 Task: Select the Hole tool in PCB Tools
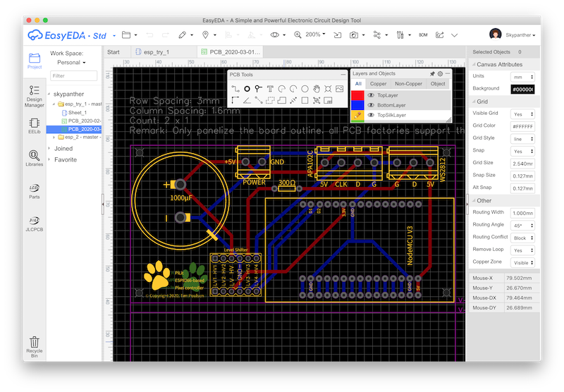[x=328, y=88]
